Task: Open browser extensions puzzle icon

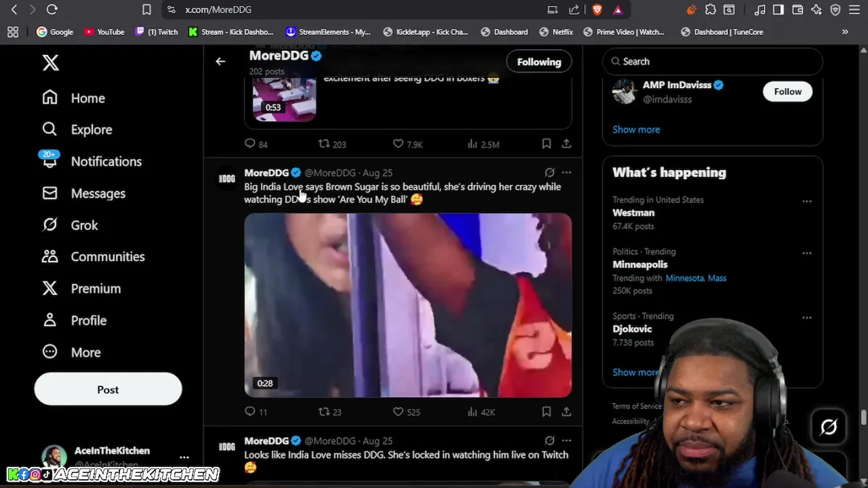Action: click(710, 9)
